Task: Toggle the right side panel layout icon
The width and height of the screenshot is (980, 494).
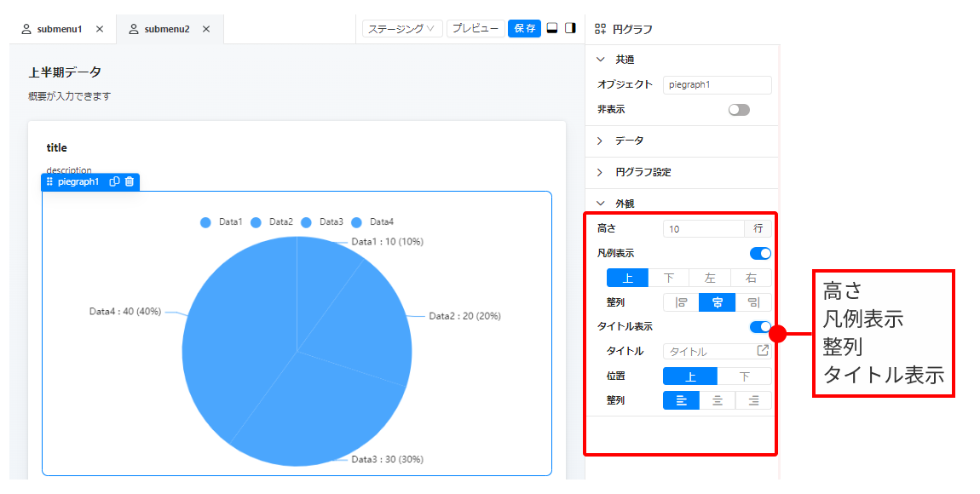Action: click(570, 28)
